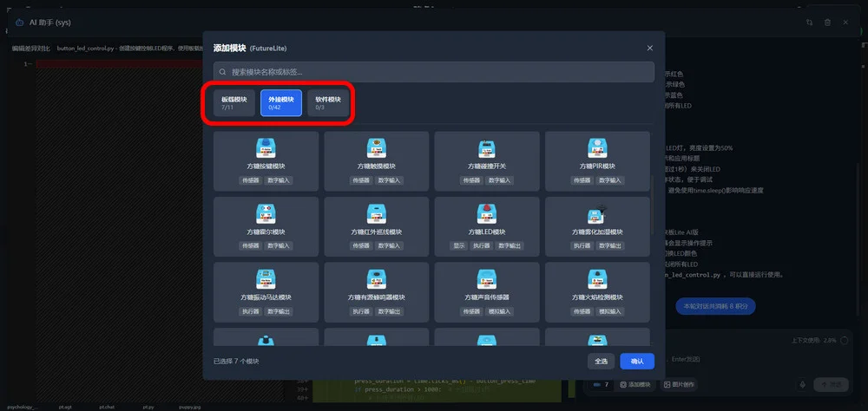The height and width of the screenshot is (411, 868).
Task: Open the 外接模块 category tab
Action: 281,102
